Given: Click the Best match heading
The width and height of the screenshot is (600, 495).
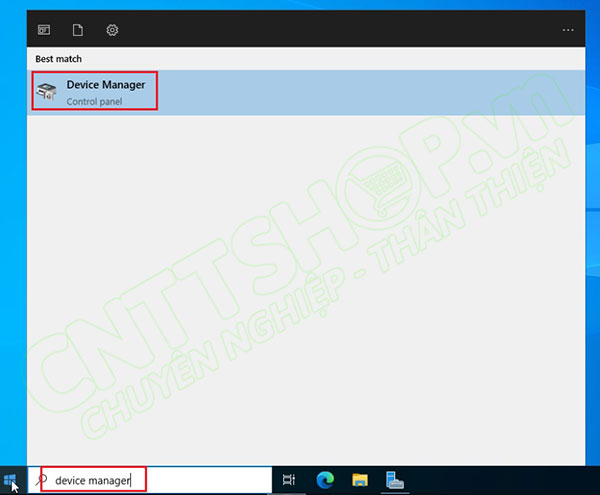Looking at the screenshot, I should 59,59.
